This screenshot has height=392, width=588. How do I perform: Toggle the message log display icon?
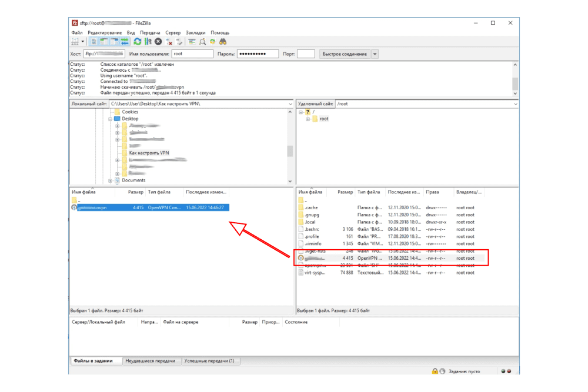pos(94,42)
